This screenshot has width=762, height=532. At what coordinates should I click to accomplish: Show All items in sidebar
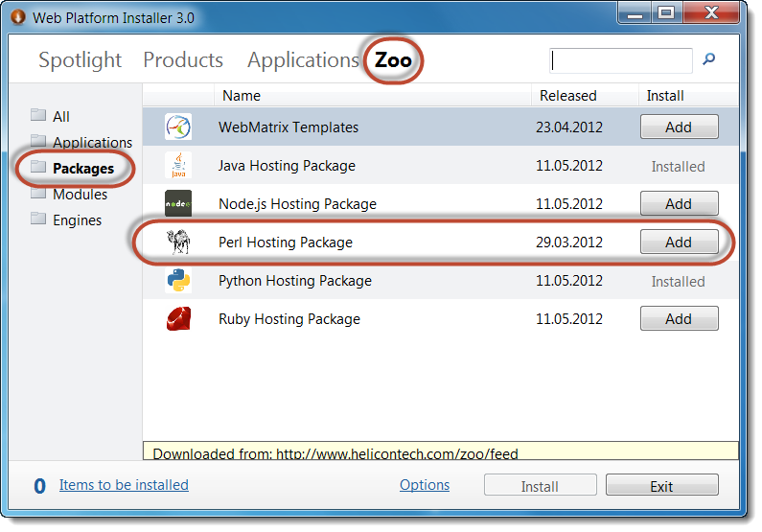(61, 116)
